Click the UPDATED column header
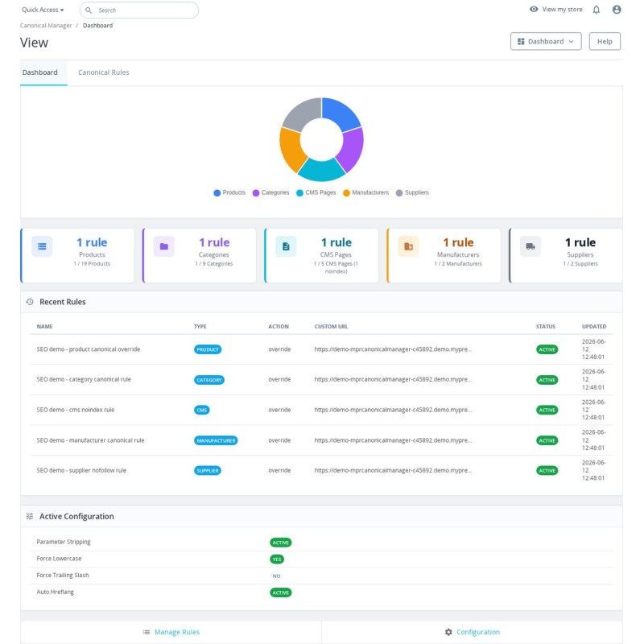The image size is (644, 644). tap(594, 327)
